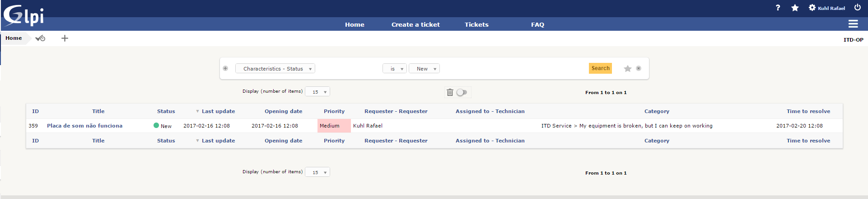Add a search criterion with plus icon
The width and height of the screenshot is (868, 199).
[225, 68]
